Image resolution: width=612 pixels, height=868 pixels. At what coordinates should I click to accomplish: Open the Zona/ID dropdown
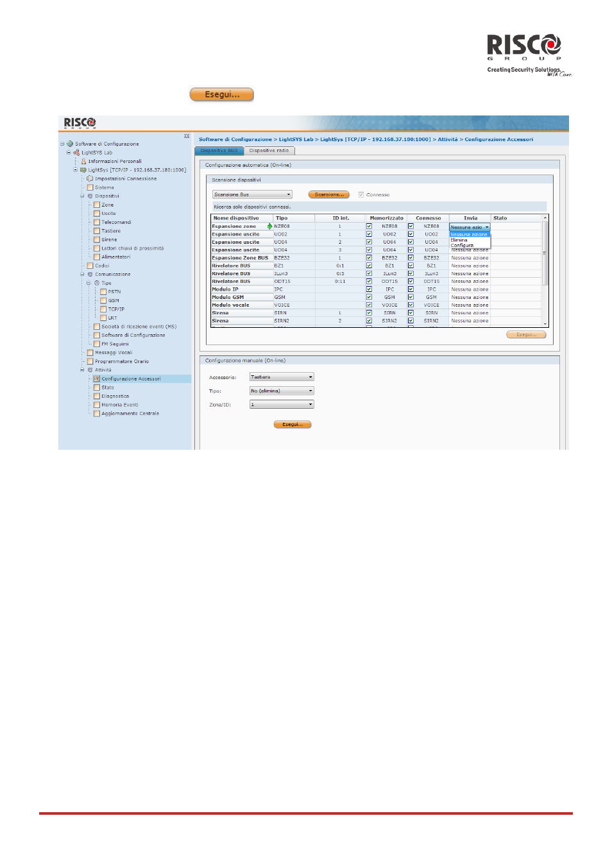(x=282, y=404)
